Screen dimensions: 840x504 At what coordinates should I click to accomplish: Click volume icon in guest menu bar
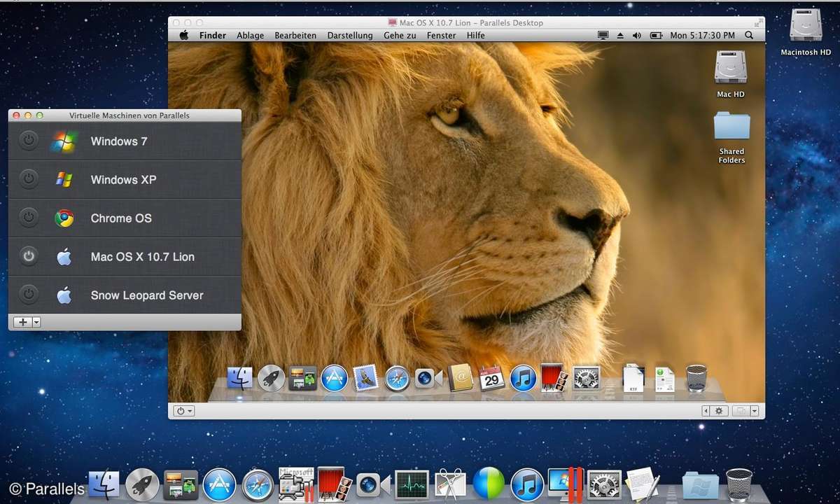637,35
